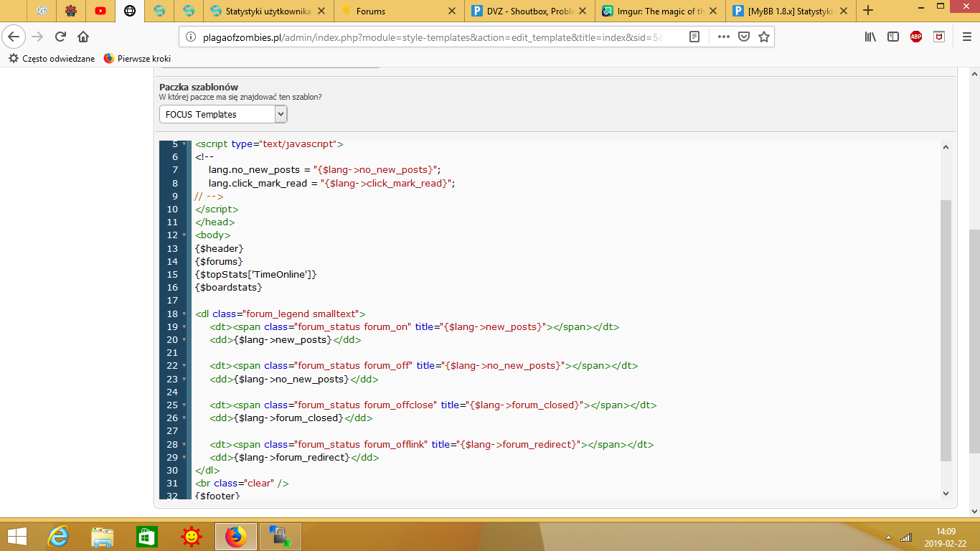
Task: Go to the Firefox home page icon
Action: coord(83,37)
